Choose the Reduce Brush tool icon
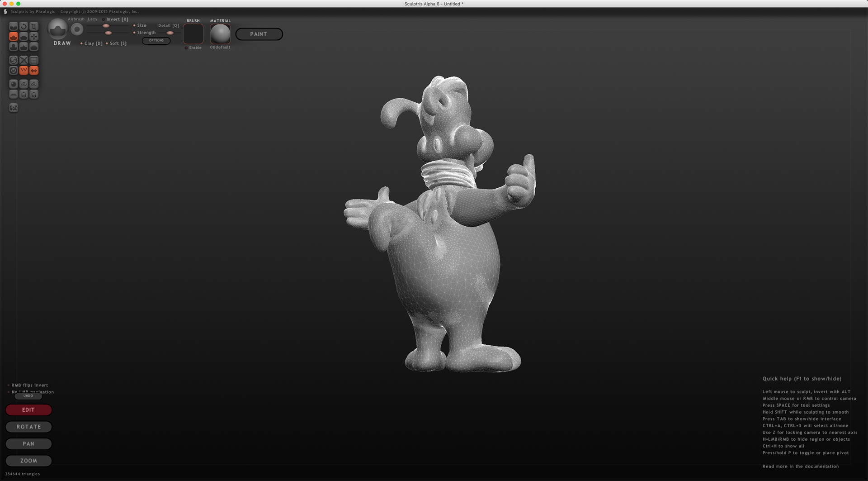This screenshot has width=868, height=481. [x=14, y=60]
